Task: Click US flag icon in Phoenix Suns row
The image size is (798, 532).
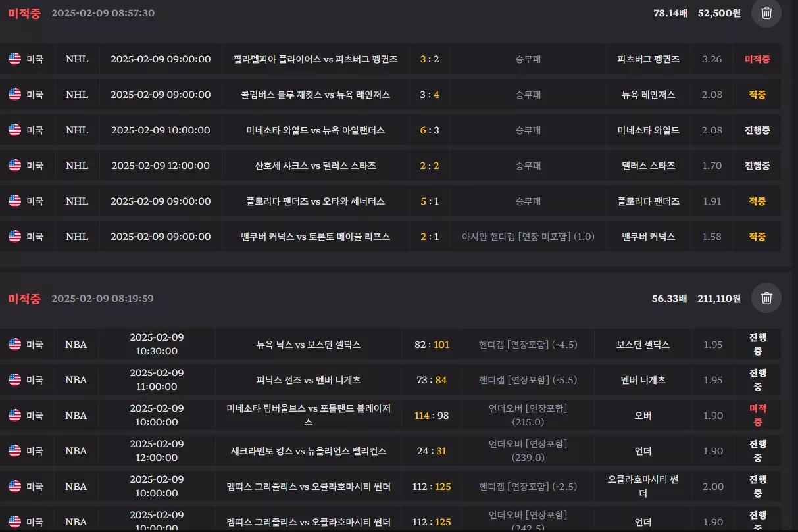Action: (x=15, y=380)
